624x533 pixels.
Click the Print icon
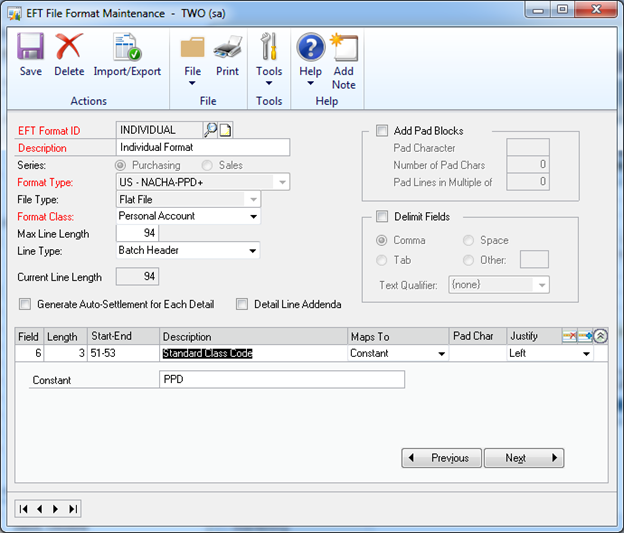[227, 54]
